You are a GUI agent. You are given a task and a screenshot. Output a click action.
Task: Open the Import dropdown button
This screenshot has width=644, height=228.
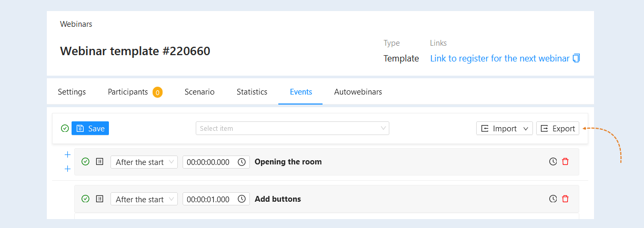(x=505, y=129)
